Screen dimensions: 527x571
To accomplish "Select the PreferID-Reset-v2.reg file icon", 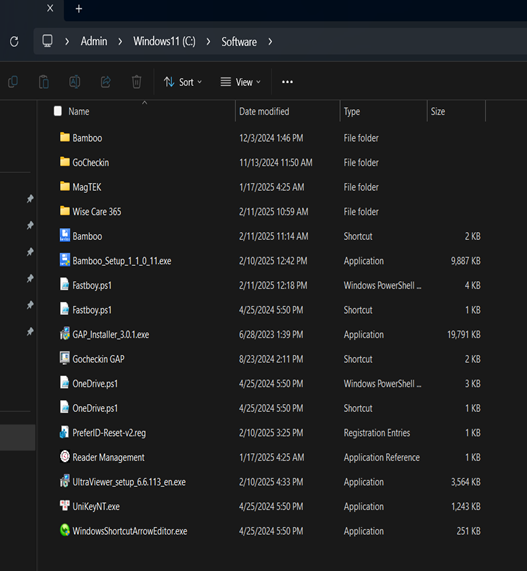I will [64, 432].
